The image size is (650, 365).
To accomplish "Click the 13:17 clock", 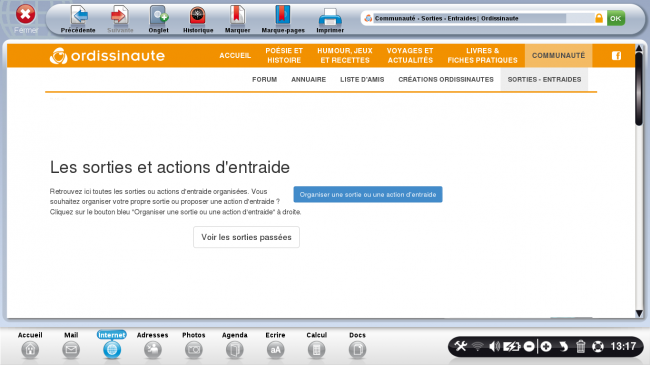I will click(623, 346).
